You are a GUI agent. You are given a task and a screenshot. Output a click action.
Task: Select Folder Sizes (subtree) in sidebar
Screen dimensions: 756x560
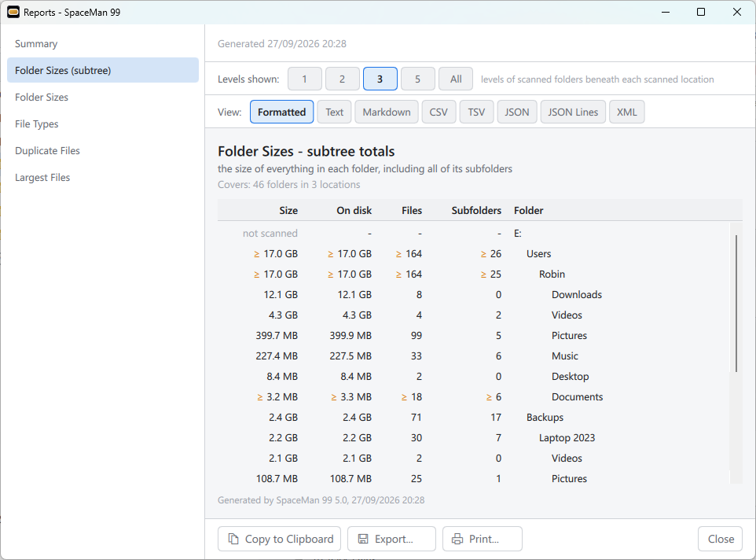click(x=103, y=71)
